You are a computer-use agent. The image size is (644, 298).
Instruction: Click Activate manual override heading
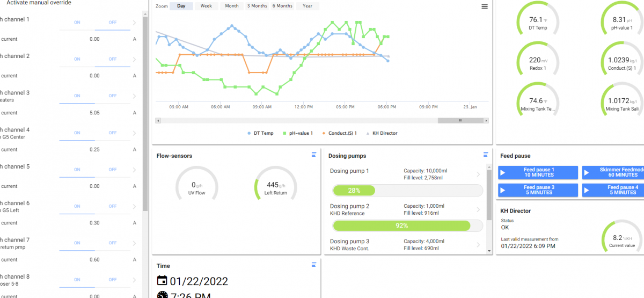coord(39,3)
